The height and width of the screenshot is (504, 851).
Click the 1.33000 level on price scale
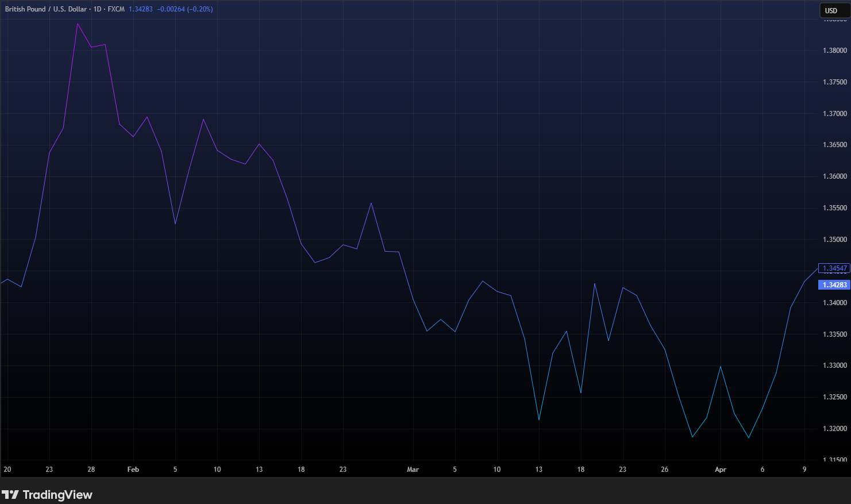pyautogui.click(x=834, y=366)
